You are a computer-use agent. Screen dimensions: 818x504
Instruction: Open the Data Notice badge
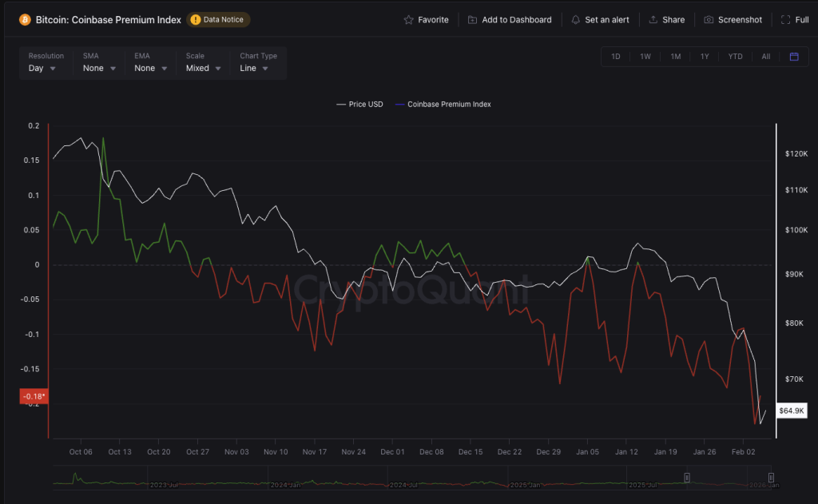click(x=218, y=19)
